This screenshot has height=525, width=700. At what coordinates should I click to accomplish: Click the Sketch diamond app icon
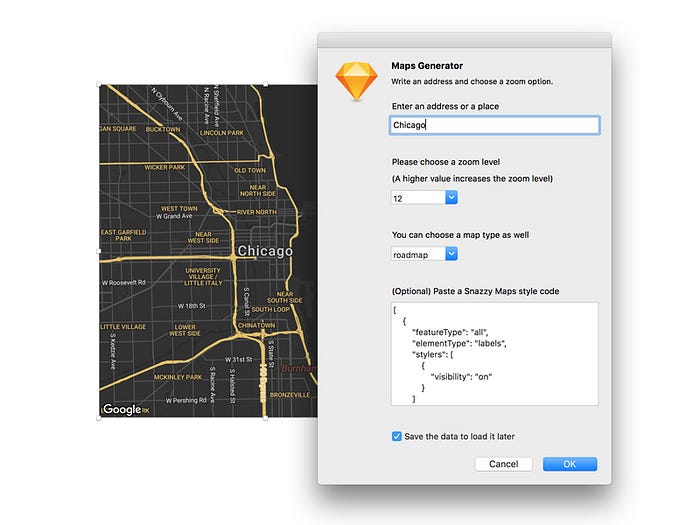coord(356,81)
